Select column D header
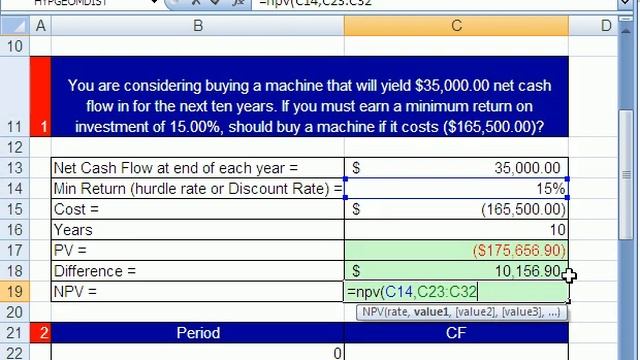Image resolution: width=640 pixels, height=360 pixels. (x=605, y=26)
